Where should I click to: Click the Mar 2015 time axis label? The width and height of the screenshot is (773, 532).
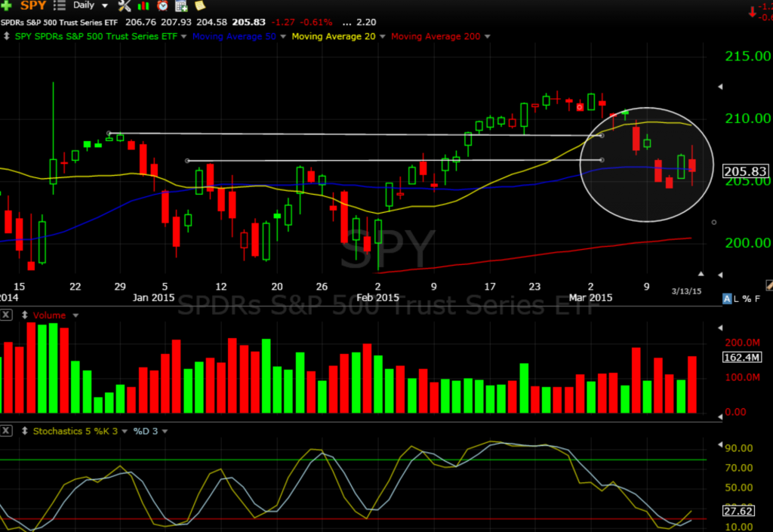590,297
